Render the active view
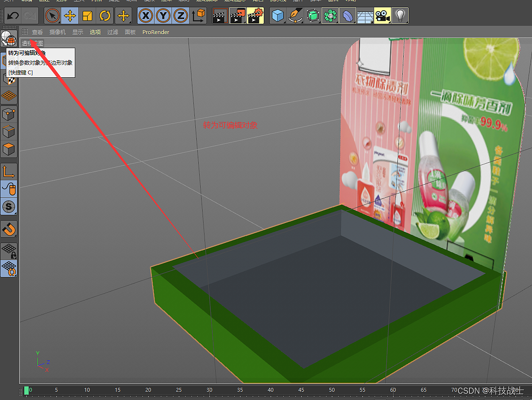 click(x=220, y=16)
